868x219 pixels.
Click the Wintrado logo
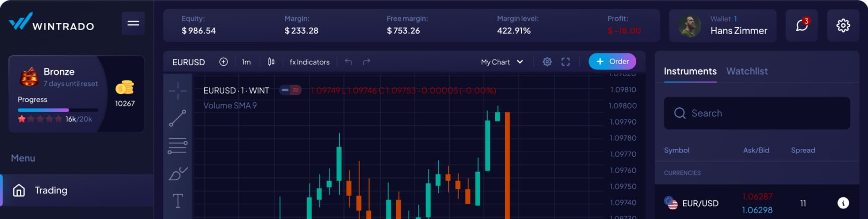(x=51, y=22)
